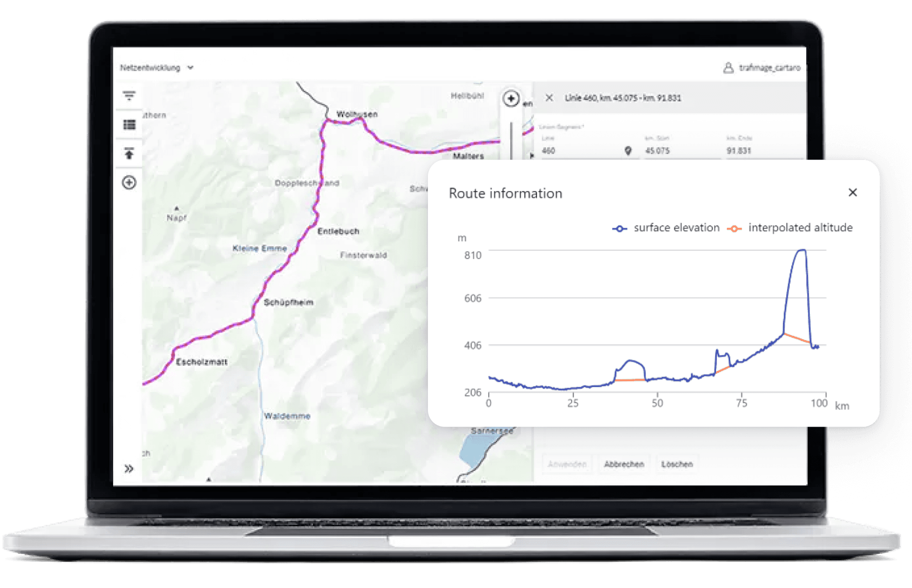Click the filter icon in left sidebar
Image resolution: width=912 pixels, height=588 pixels.
pyautogui.click(x=129, y=96)
